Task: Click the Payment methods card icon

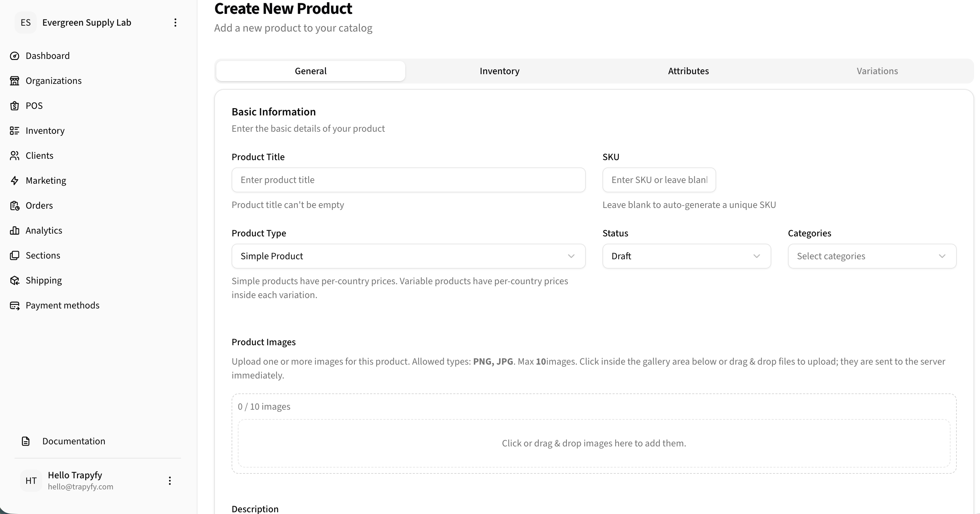Action: click(x=15, y=305)
